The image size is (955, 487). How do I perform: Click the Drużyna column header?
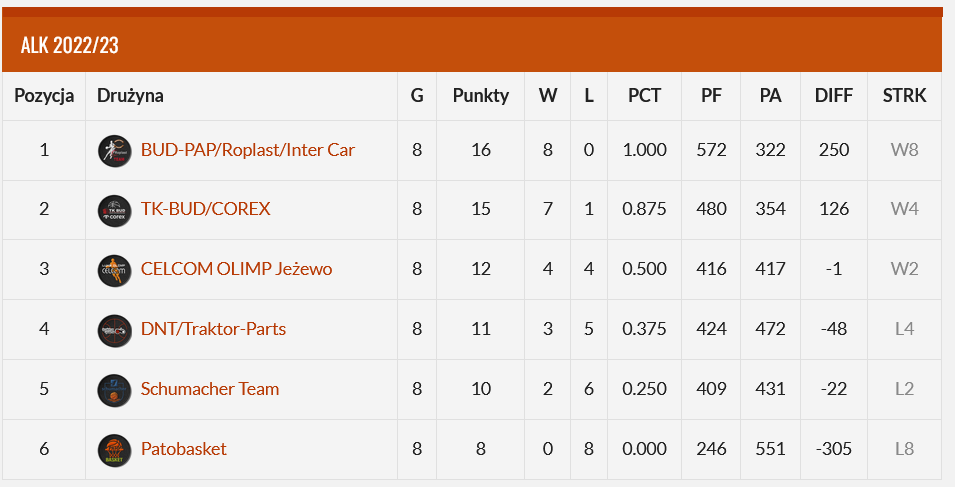130,96
